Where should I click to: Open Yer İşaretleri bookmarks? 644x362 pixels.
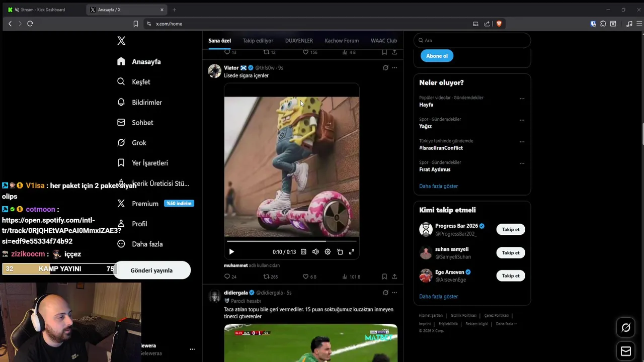[x=142, y=163]
